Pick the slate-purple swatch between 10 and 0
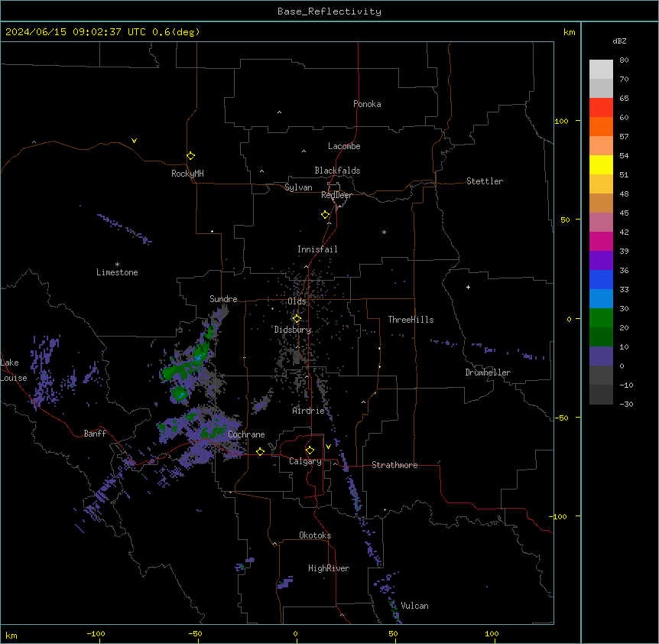The width and height of the screenshot is (659, 644). click(601, 356)
